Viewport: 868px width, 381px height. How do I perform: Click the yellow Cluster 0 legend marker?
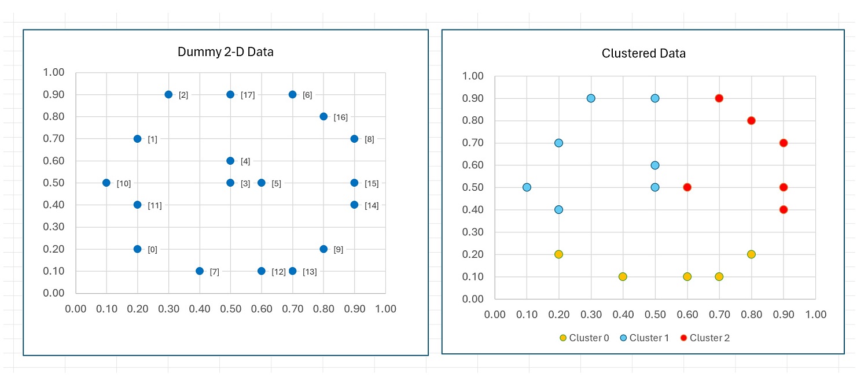[562, 338]
